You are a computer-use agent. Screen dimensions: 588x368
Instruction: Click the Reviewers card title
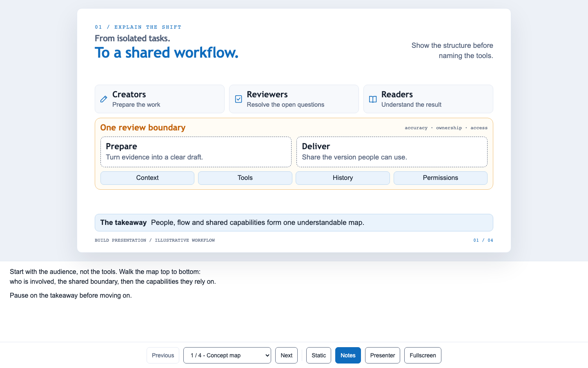click(267, 94)
